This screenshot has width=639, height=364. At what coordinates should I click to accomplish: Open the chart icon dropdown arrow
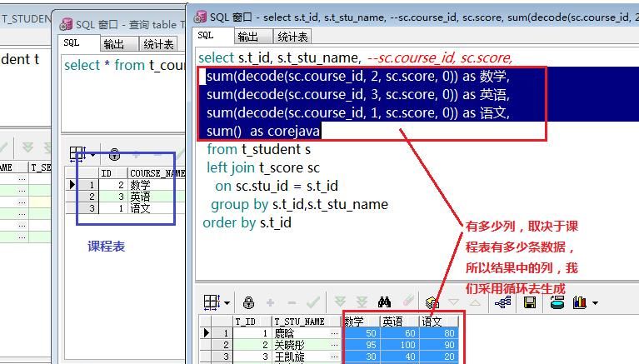tap(595, 303)
